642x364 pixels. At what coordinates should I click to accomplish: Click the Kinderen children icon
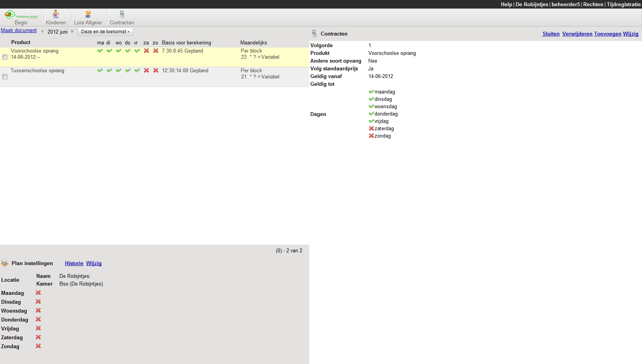(56, 14)
